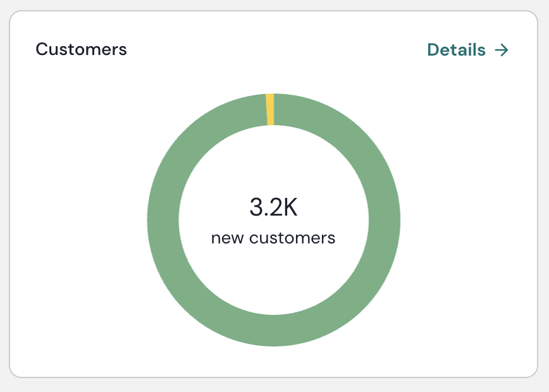The height and width of the screenshot is (392, 549).
Task: Click the left side of the green ring
Action: coord(163,220)
